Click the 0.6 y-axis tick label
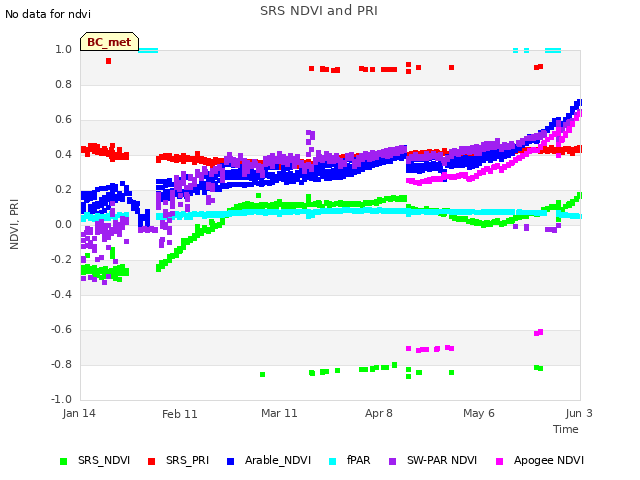This screenshot has width=640, height=480. tap(64, 120)
